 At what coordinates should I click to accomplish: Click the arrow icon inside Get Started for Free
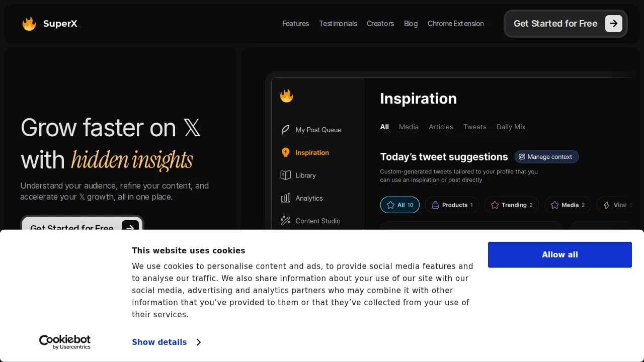613,23
